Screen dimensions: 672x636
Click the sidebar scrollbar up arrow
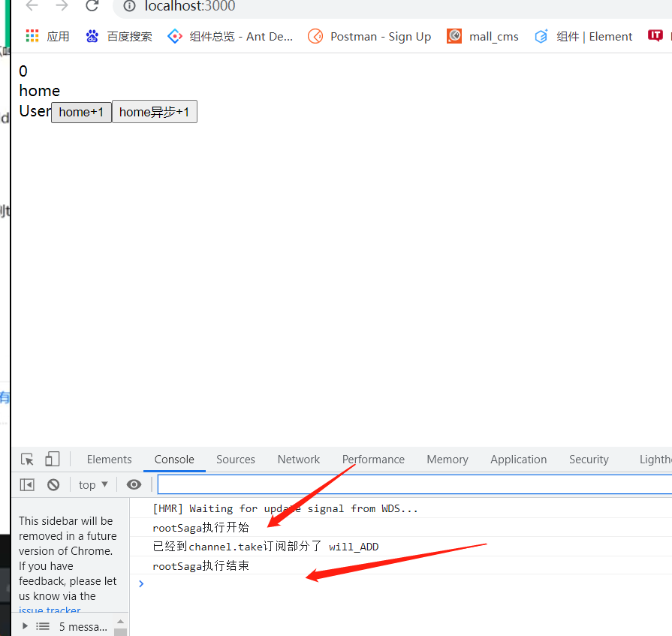120,622
